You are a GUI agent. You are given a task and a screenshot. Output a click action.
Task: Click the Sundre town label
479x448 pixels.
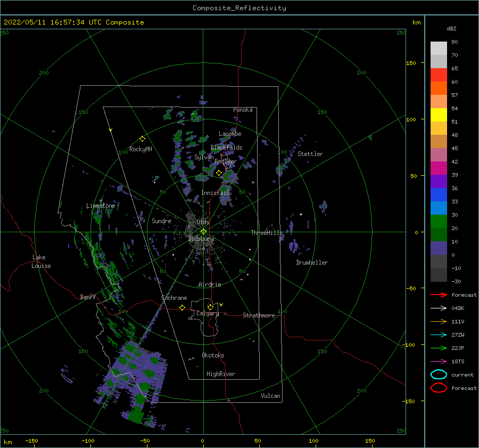[x=162, y=221]
